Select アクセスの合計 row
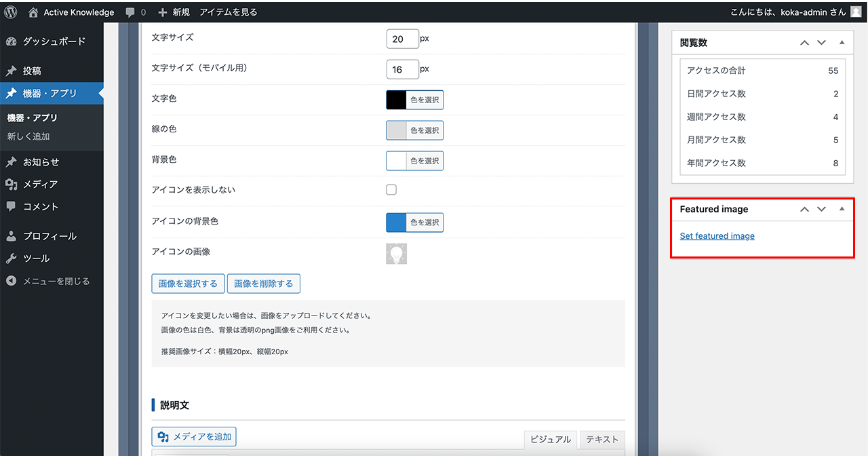868x458 pixels. pos(763,71)
